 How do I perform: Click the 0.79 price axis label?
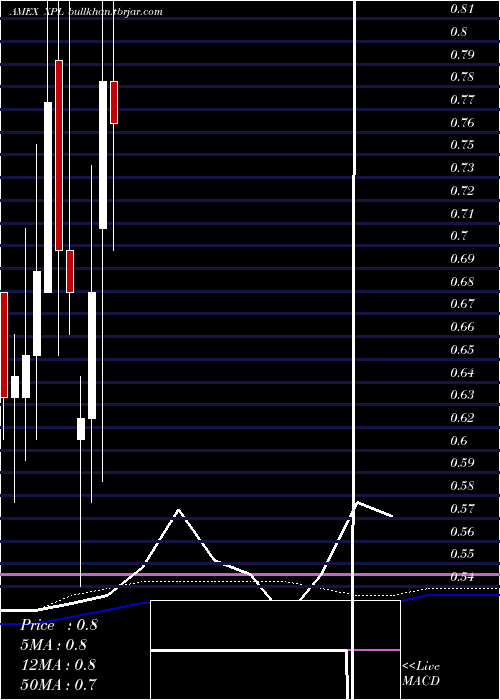[x=462, y=54]
